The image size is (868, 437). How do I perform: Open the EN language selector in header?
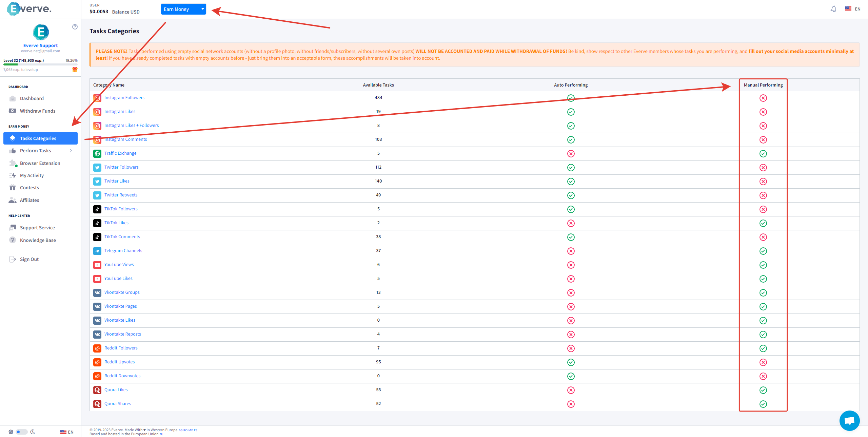[853, 9]
